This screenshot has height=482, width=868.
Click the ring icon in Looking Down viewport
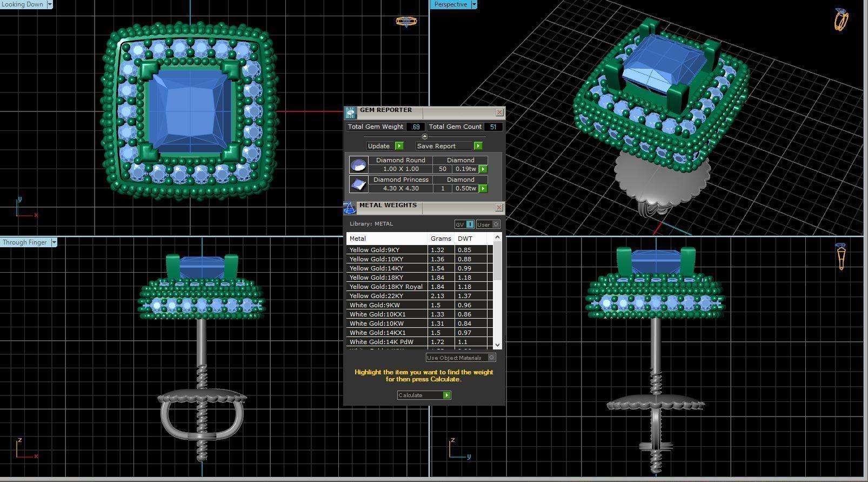point(406,22)
